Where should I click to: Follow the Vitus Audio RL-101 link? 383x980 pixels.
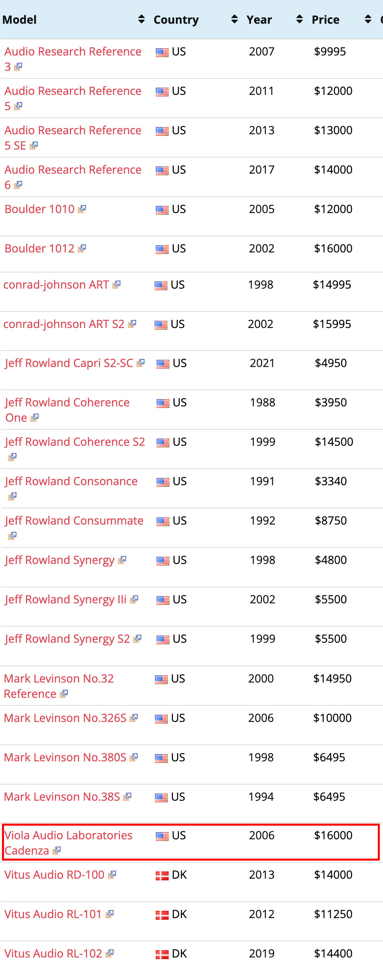pos(53,914)
